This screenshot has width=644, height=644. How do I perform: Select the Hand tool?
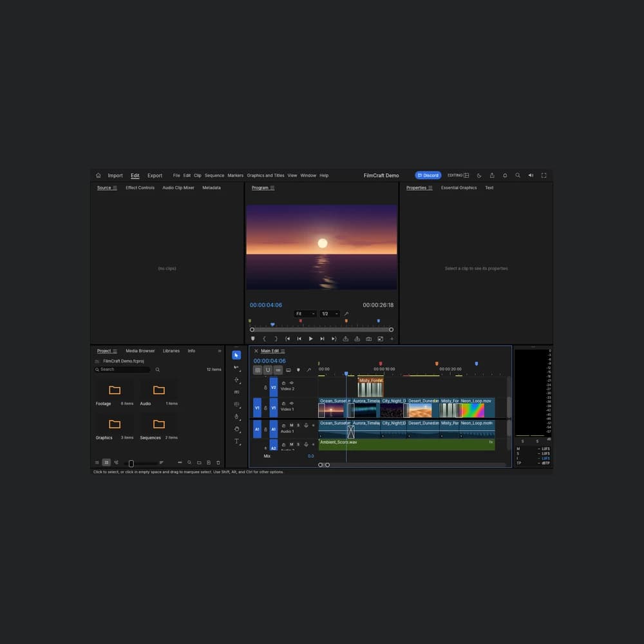pos(236,429)
